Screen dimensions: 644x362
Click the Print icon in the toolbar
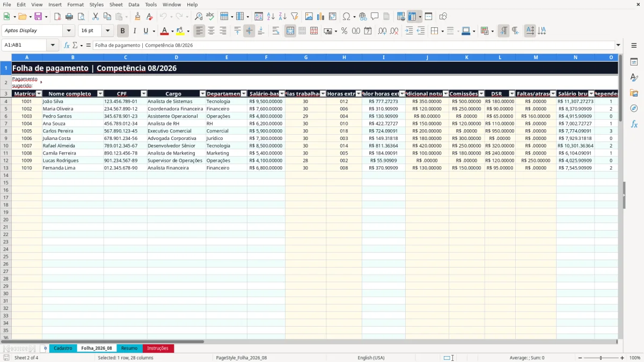[69, 17]
